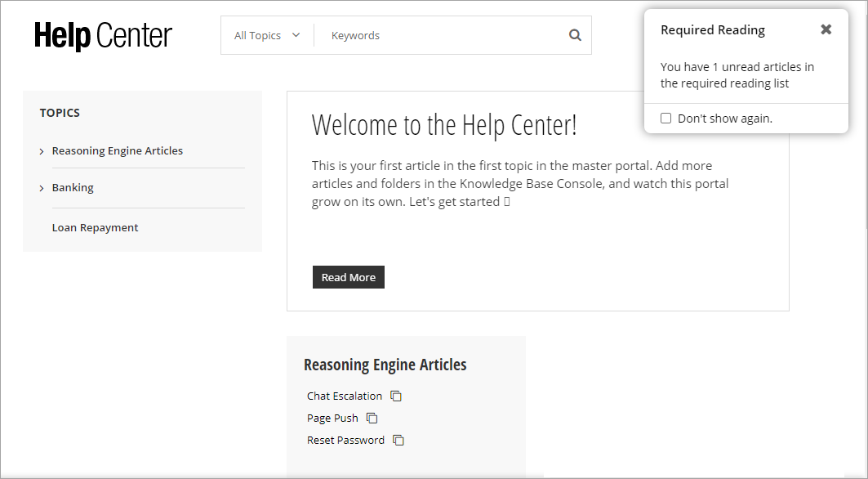Open the Chat Escalation article
The height and width of the screenshot is (479, 868).
pos(345,396)
